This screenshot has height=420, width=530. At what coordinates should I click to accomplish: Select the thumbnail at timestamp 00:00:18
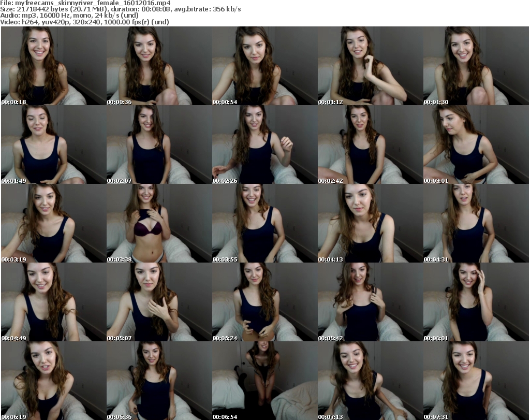54,66
